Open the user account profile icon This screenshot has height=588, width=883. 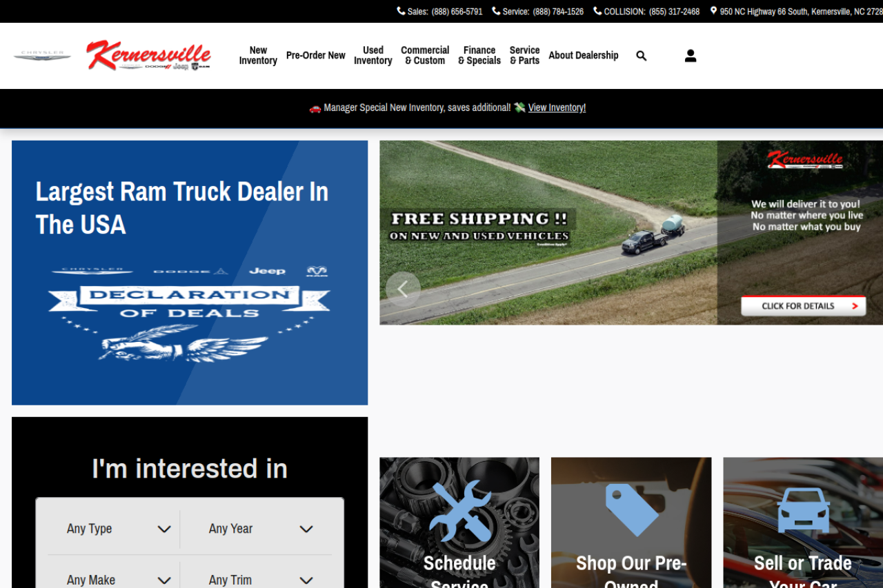point(691,56)
